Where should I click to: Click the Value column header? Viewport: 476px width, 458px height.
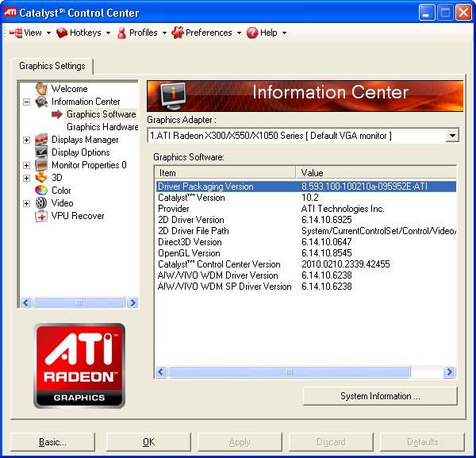(x=376, y=173)
